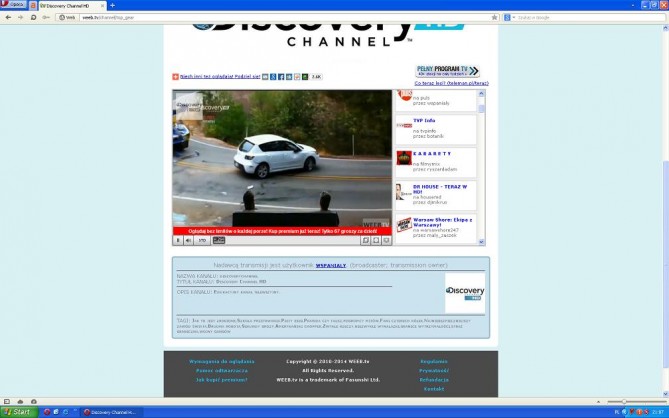Open the Refundacja footer link
Viewport: 669px width, 418px height.
tap(434, 380)
